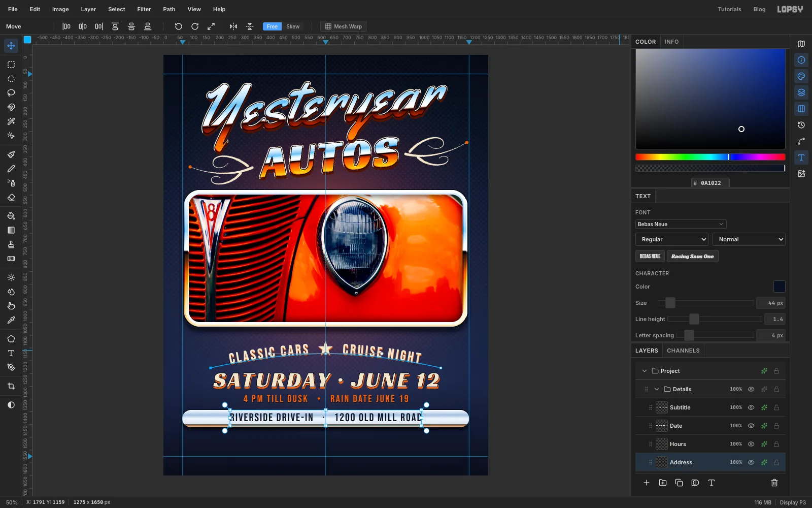Toggle visibility of the Hours layer
This screenshot has width=812, height=508.
[751, 444]
